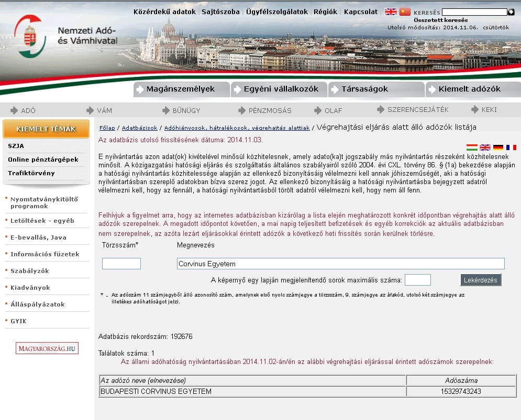This screenshot has height=420, width=521.
Task: Go to Főlap via breadcrumb
Action: (107, 128)
